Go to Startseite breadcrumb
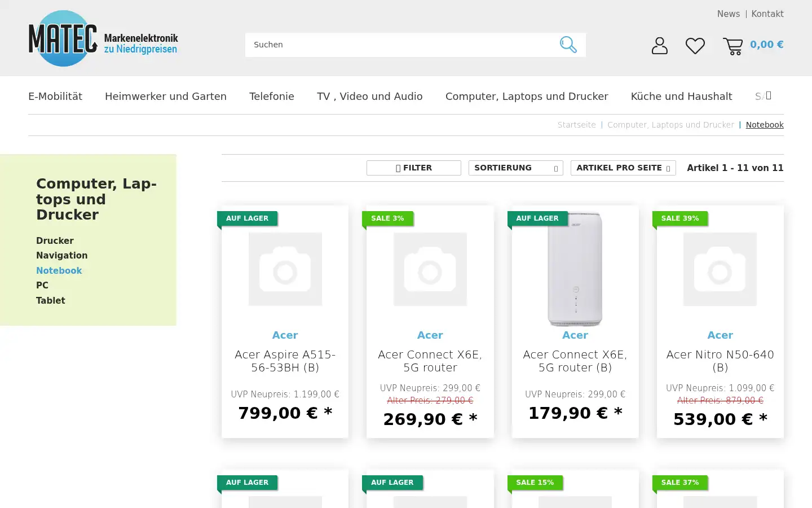812x508 pixels. pyautogui.click(x=576, y=125)
